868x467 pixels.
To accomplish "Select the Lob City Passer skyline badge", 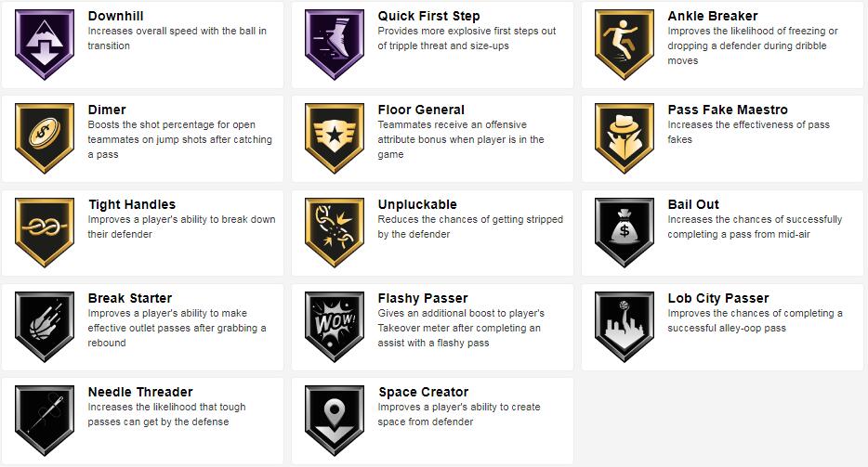I will [x=625, y=327].
